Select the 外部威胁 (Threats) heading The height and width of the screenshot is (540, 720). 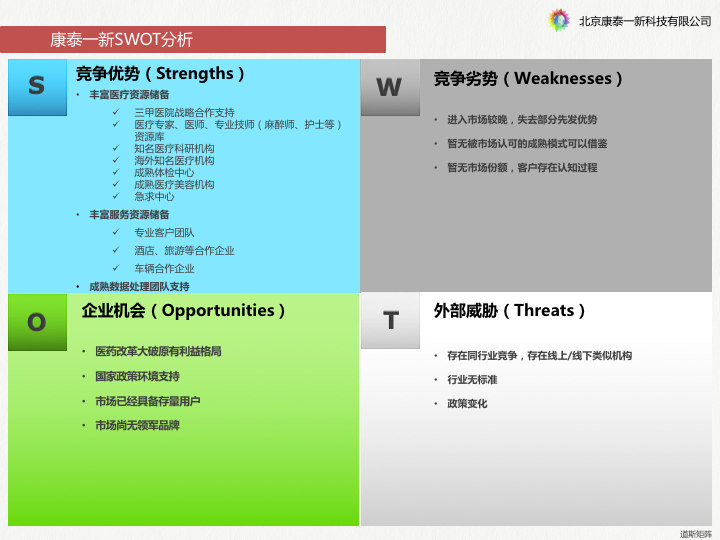[510, 311]
